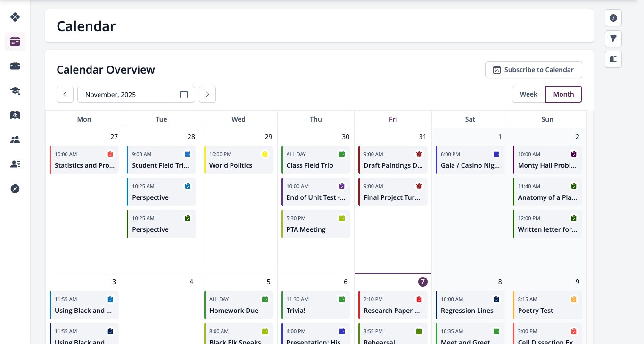This screenshot has height=344, width=644.
Task: Click day number 4 in Tuesday column
Action: click(x=191, y=282)
